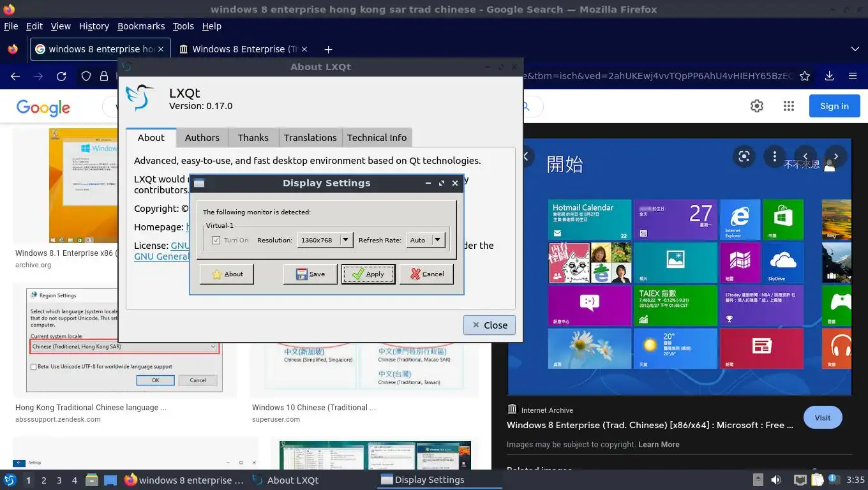Open Firefox downloads arrow icon
868x490 pixels.
tap(829, 76)
